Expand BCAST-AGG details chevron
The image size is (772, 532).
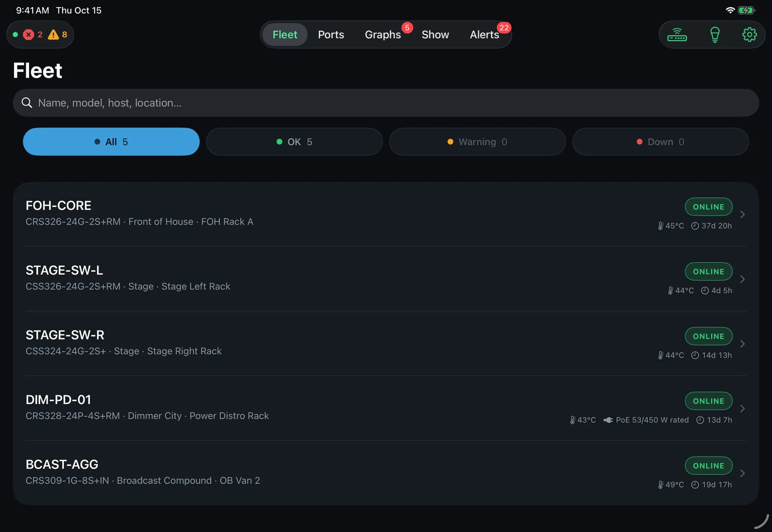coord(742,474)
